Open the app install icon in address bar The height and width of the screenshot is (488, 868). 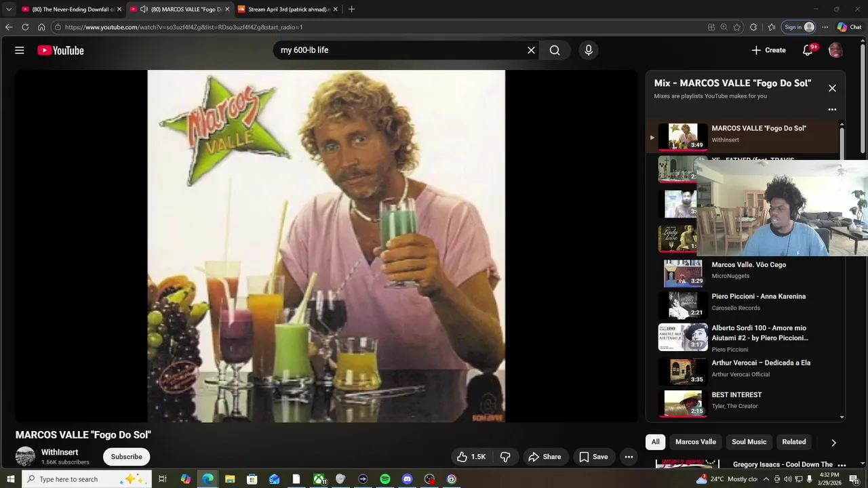point(711,27)
